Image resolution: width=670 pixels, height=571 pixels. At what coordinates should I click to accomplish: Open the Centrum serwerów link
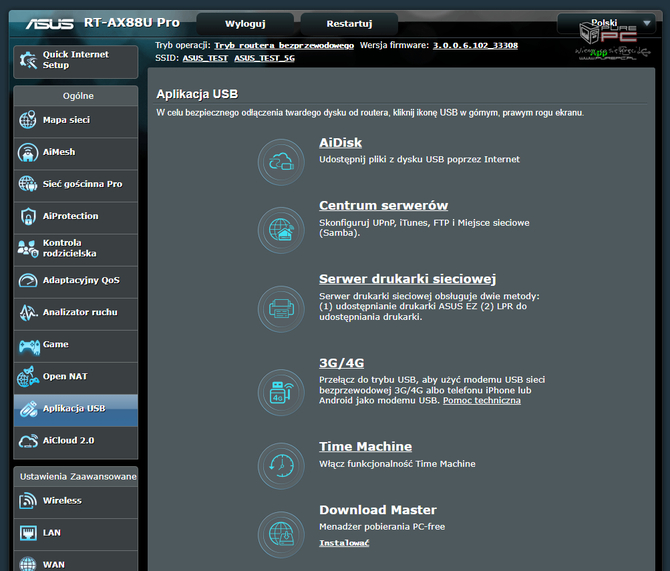383,206
